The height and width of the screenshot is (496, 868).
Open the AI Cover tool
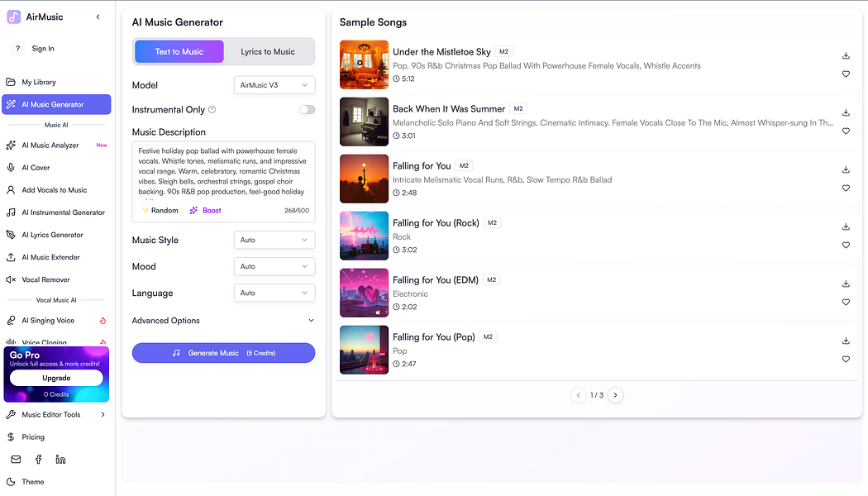[x=41, y=167]
